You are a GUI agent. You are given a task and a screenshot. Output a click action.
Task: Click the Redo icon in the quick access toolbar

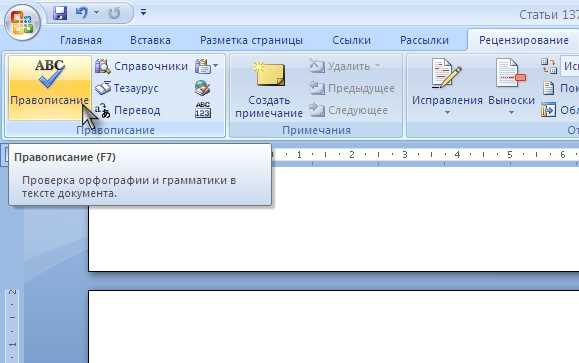tap(114, 13)
